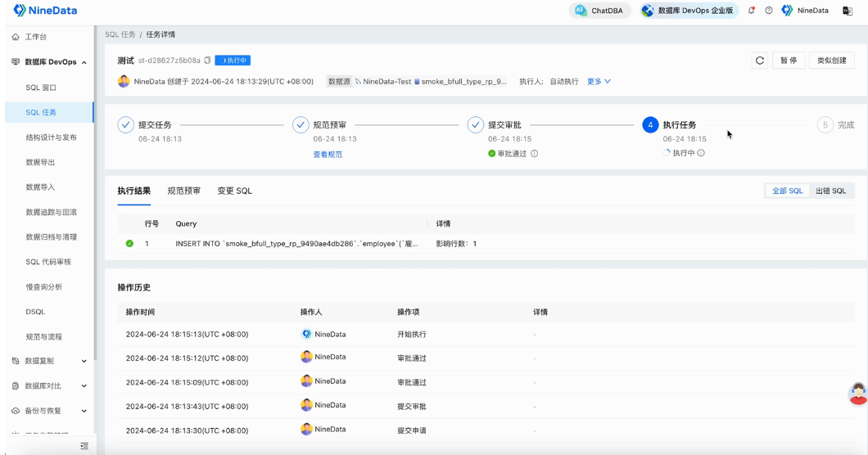This screenshot has width=868, height=455.
Task: Click 影响行数: 1 detail cell
Action: point(456,244)
